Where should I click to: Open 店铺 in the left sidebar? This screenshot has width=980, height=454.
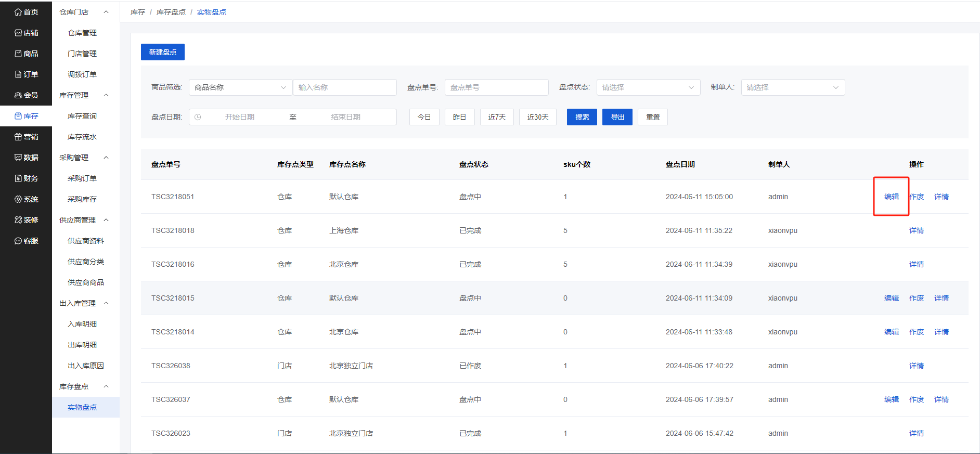point(26,33)
